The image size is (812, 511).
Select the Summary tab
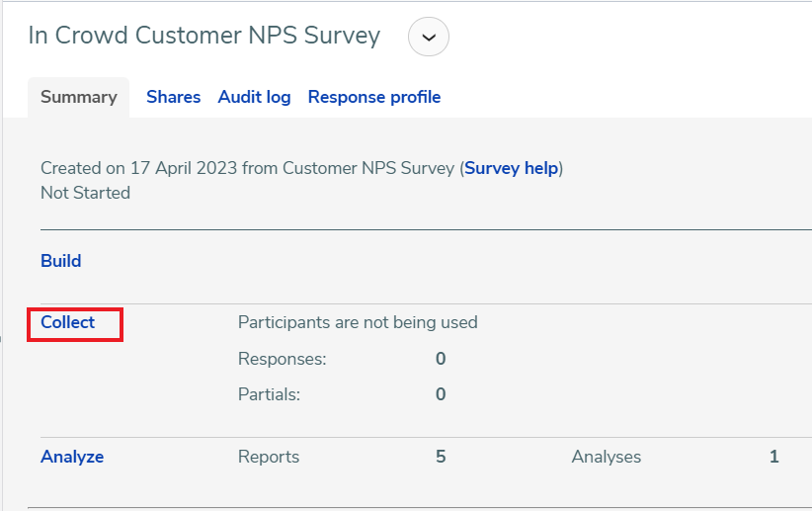tap(79, 98)
